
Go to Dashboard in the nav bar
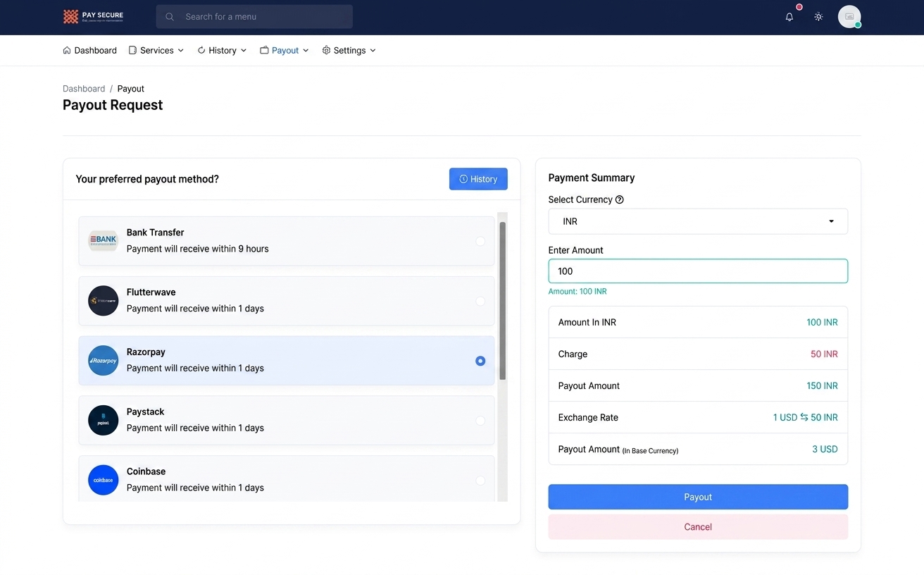point(89,51)
